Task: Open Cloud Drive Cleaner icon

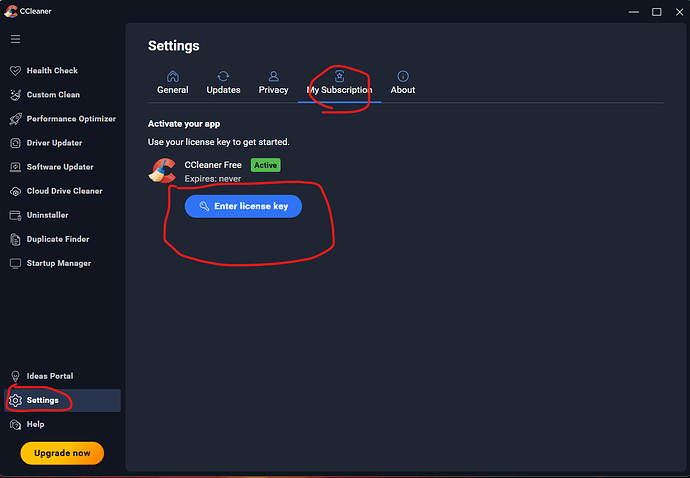Action: (x=16, y=191)
